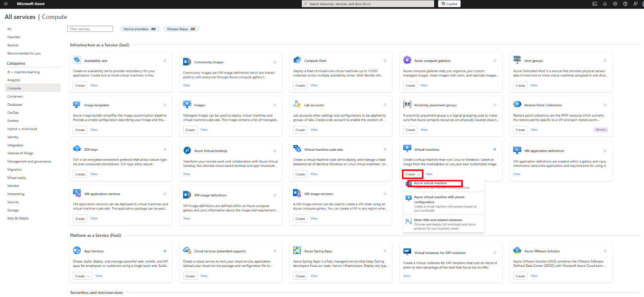
Task: Click Create on Host groups card
Action: coord(520,85)
